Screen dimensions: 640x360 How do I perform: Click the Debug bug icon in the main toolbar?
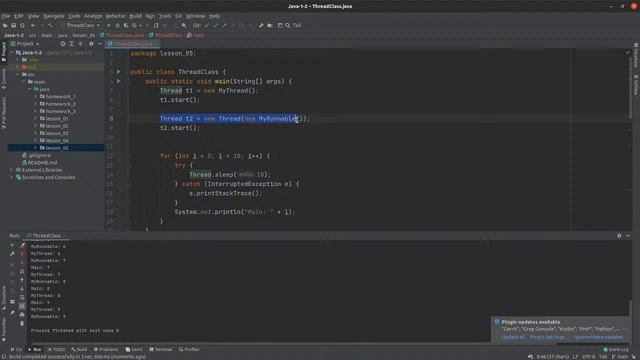point(118,25)
